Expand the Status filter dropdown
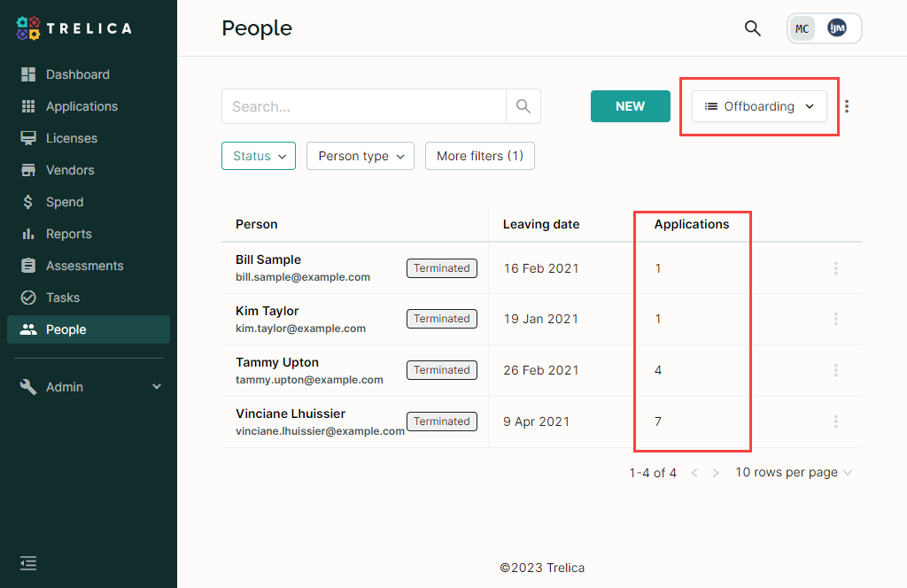The width and height of the screenshot is (907, 588). coord(258,156)
